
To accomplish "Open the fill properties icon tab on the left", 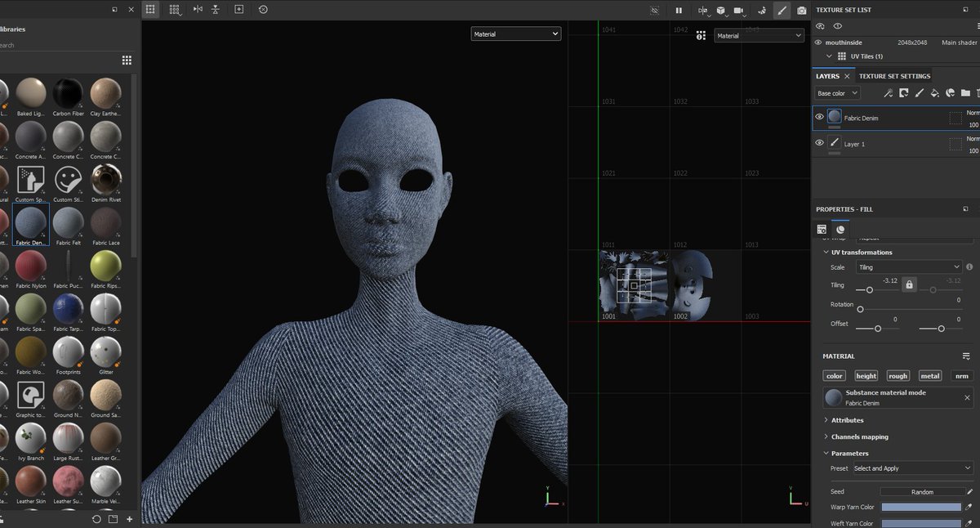I will click(822, 230).
